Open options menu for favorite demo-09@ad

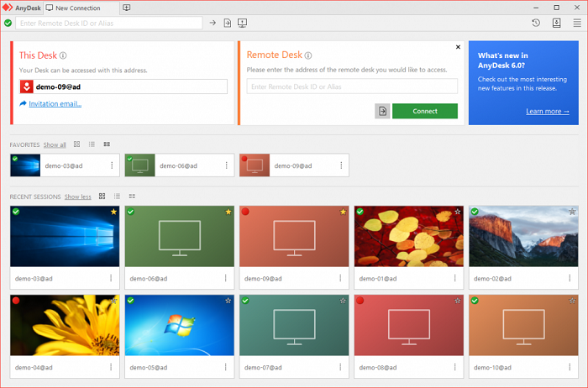click(x=341, y=165)
